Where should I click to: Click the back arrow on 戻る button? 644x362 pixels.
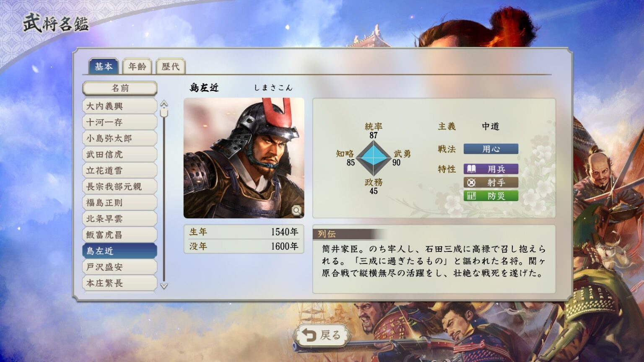click(309, 335)
